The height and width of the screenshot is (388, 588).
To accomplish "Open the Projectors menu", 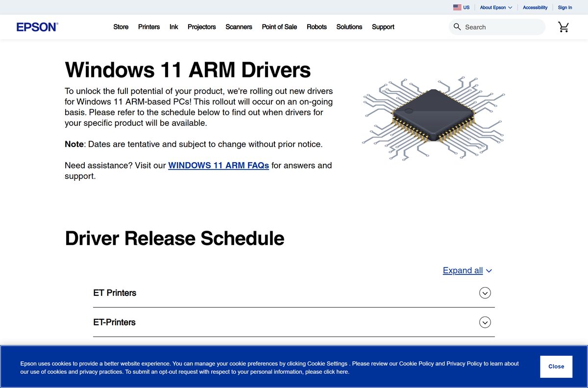I will [202, 27].
